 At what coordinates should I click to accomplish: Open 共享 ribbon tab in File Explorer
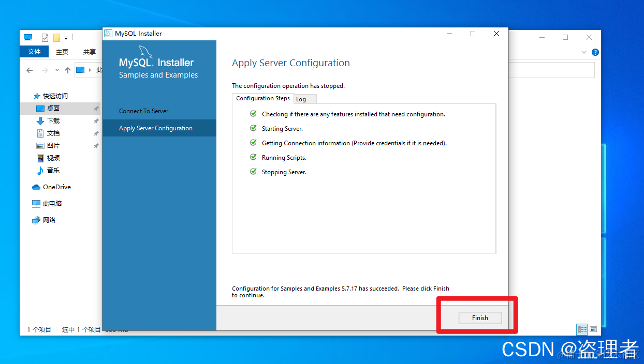tap(90, 52)
